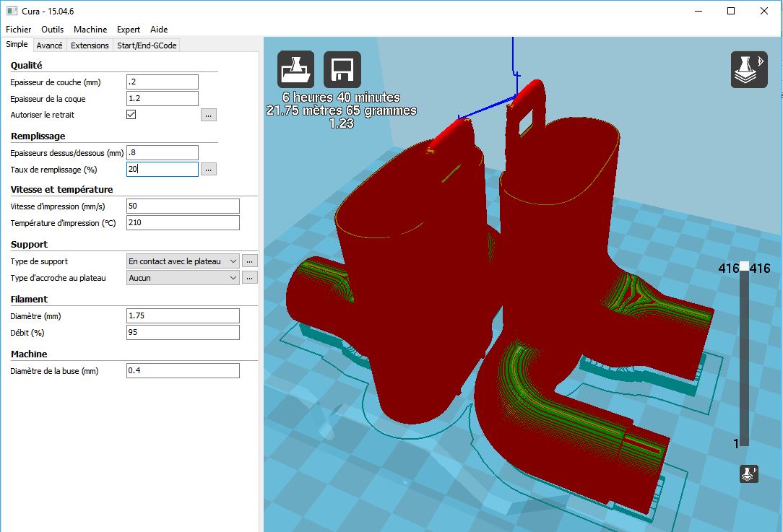Expand the Type de support dropdown
The height and width of the screenshot is (532, 783).
coord(183,261)
